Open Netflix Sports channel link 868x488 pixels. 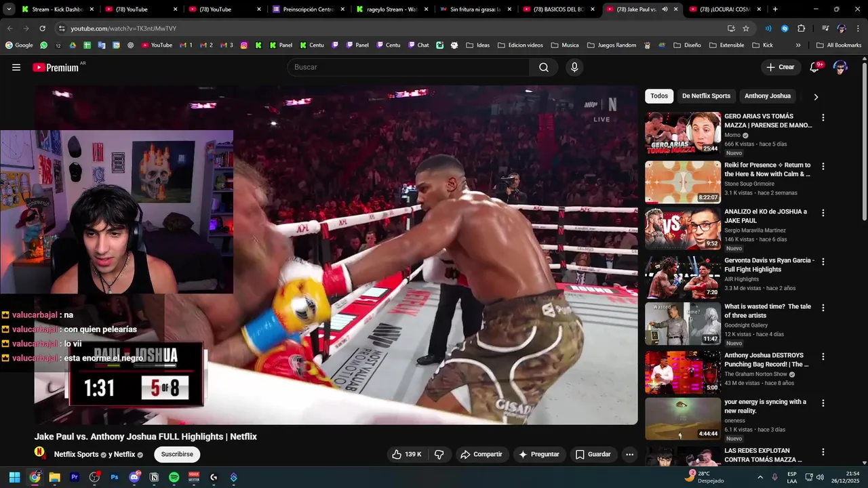pos(76,454)
